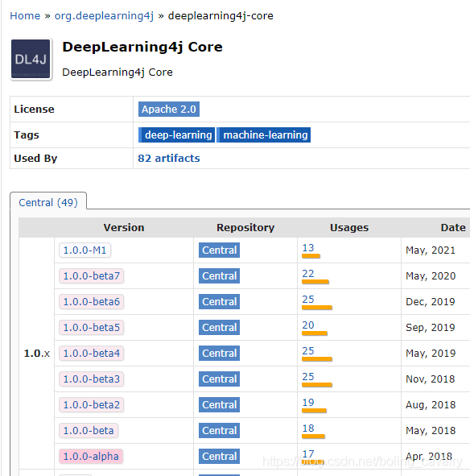View the 22 usages of 1.0.0-beta7

308,274
